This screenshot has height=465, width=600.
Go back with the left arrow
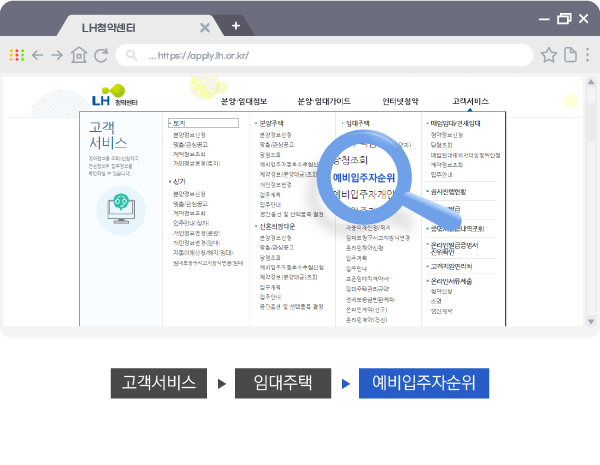[38, 55]
